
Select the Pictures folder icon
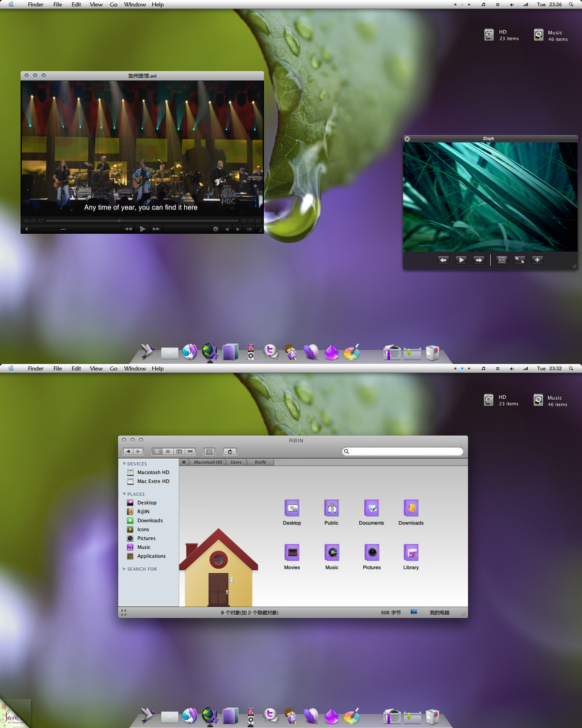pyautogui.click(x=371, y=552)
